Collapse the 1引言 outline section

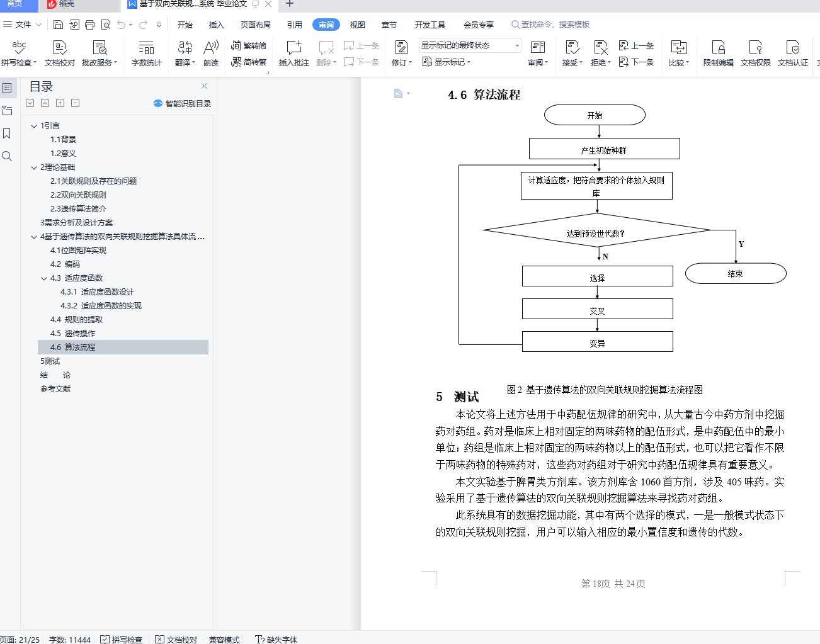pyautogui.click(x=34, y=126)
